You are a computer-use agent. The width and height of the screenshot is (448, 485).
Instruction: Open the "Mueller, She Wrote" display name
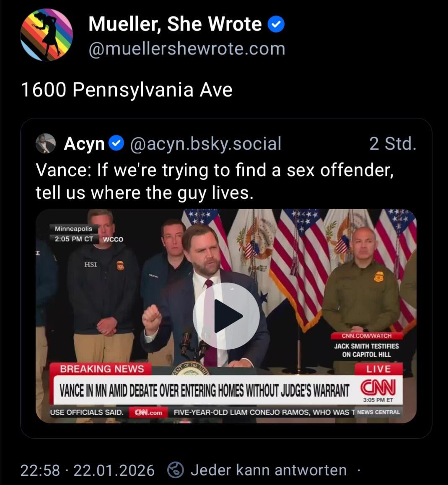[175, 24]
